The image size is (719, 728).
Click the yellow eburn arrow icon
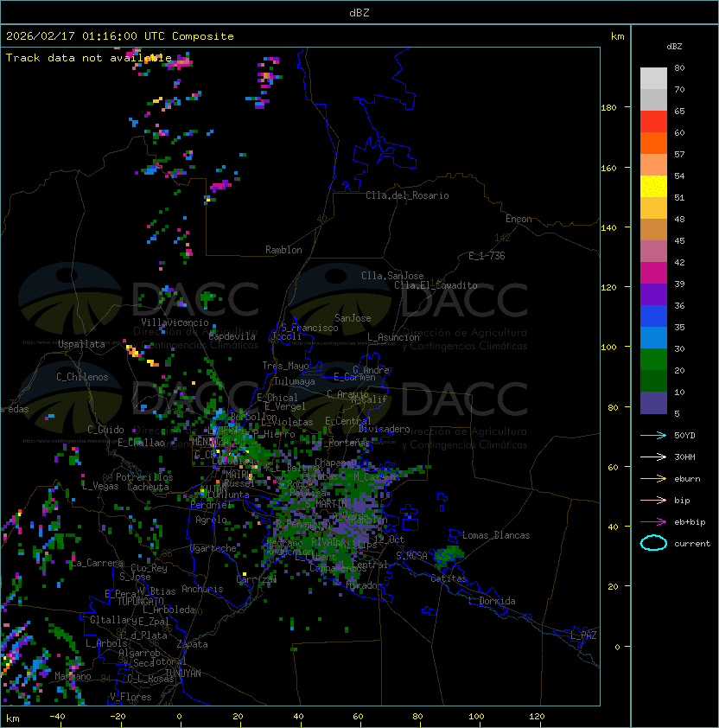[x=653, y=478]
